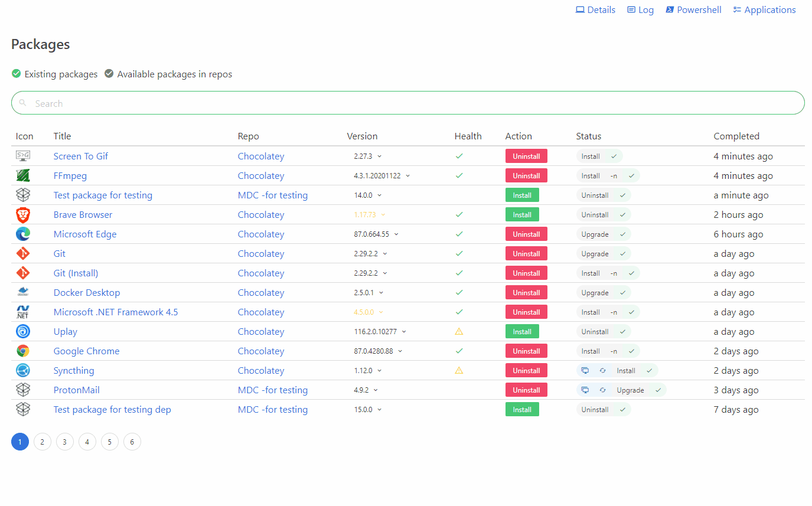Click the Version column header

coord(362,136)
